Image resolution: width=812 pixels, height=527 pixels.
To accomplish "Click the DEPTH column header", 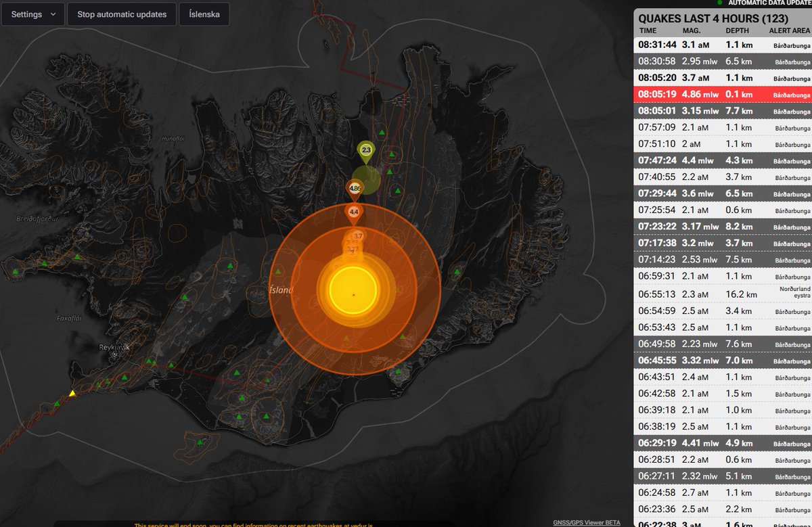I will [x=738, y=31].
